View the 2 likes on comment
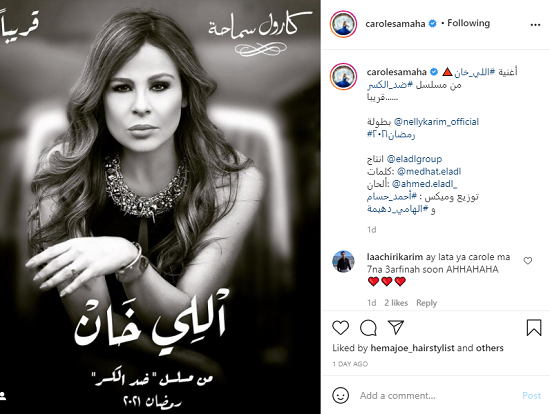The height and width of the screenshot is (414, 550). [396, 303]
